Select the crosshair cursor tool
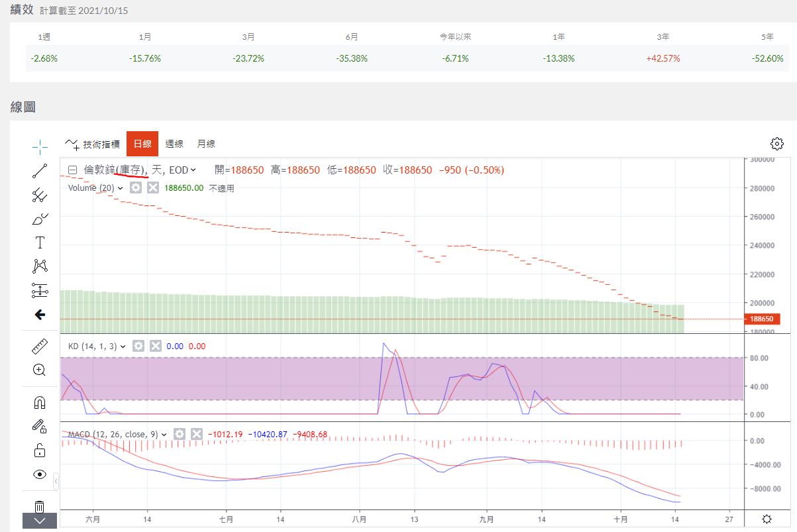This screenshot has width=797, height=532. point(40,146)
